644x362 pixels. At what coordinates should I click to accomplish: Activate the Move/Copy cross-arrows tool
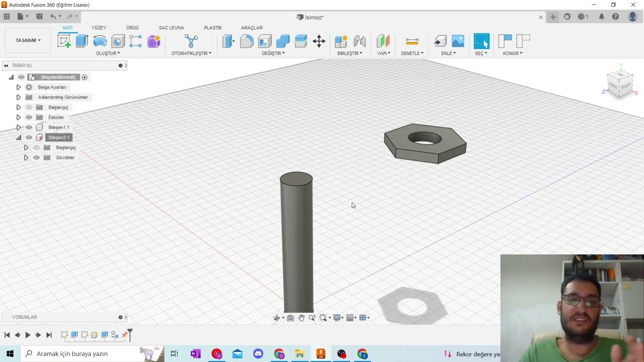click(319, 41)
